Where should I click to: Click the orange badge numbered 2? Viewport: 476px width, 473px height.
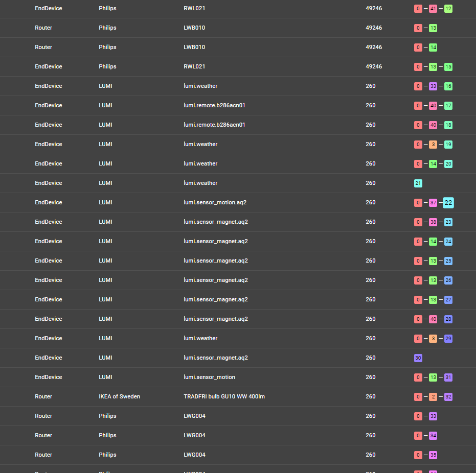(433, 396)
